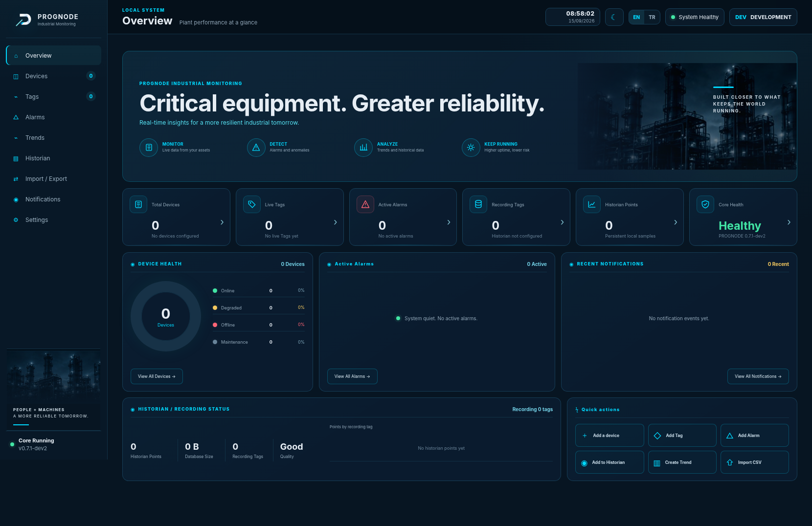This screenshot has height=526, width=812.
Task: Click the plus icon on Add a device
Action: tap(585, 436)
